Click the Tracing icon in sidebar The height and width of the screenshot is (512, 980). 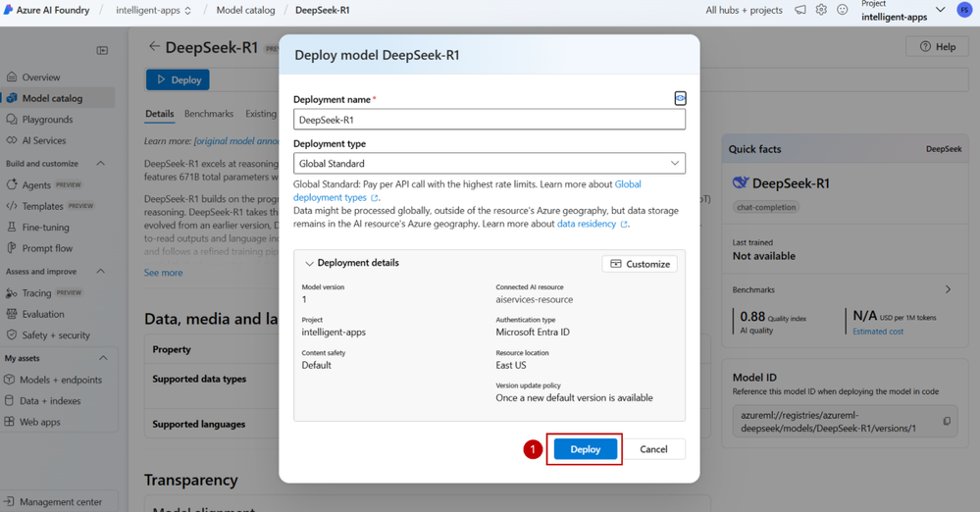[11, 292]
